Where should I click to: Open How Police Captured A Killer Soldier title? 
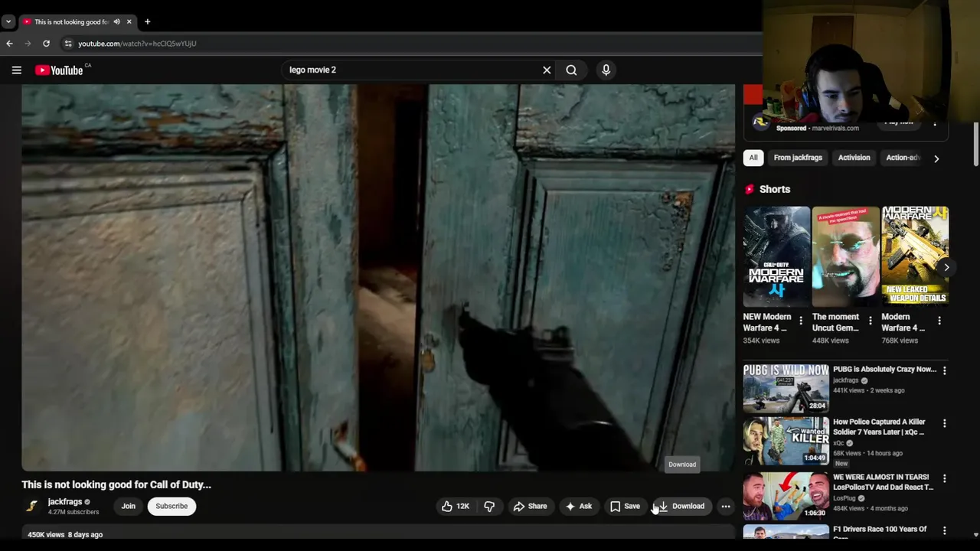click(x=879, y=427)
